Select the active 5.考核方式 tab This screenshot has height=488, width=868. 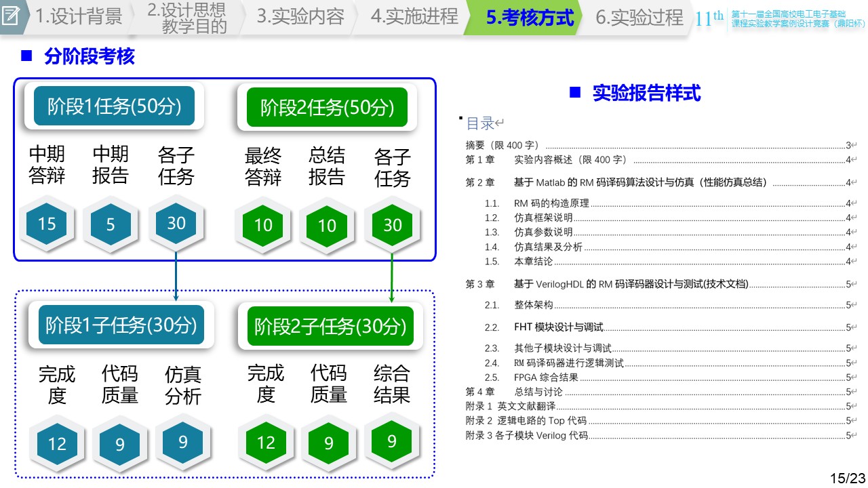tap(530, 18)
